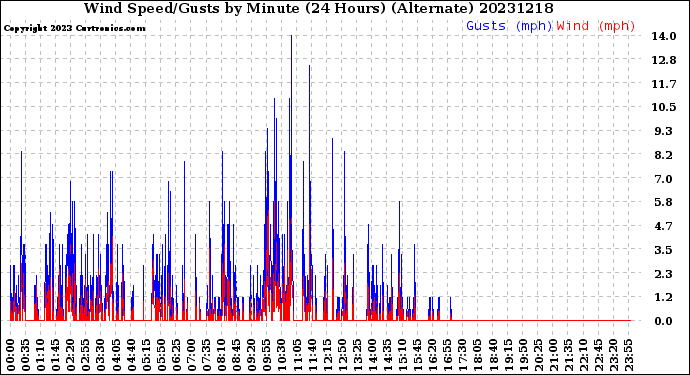Click the 06:25 time axis label
Screen dimensions: 690x375
tap(176, 355)
